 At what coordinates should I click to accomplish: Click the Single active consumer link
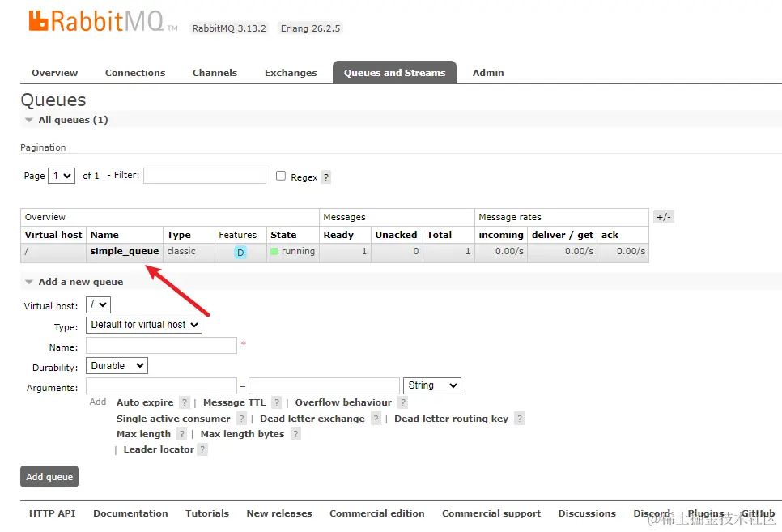[x=173, y=419]
